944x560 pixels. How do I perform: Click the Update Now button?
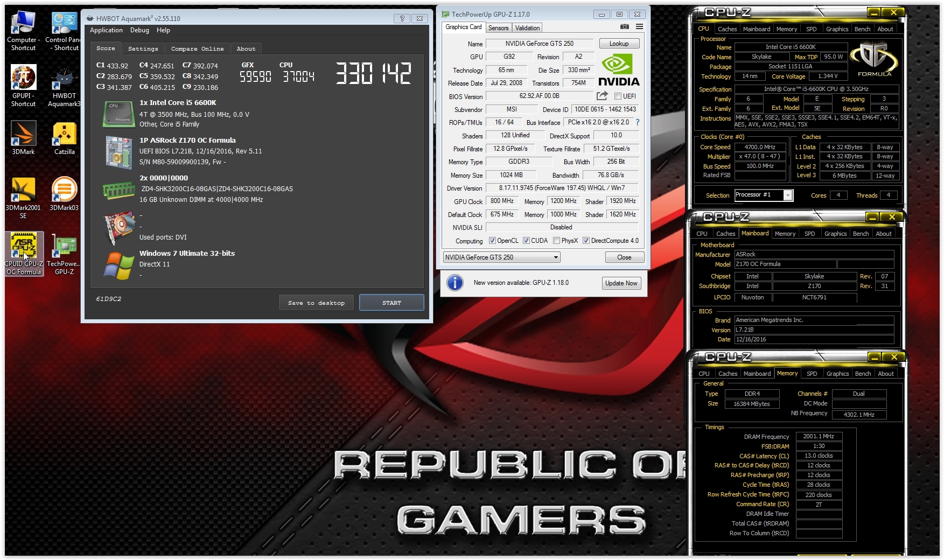click(x=621, y=283)
